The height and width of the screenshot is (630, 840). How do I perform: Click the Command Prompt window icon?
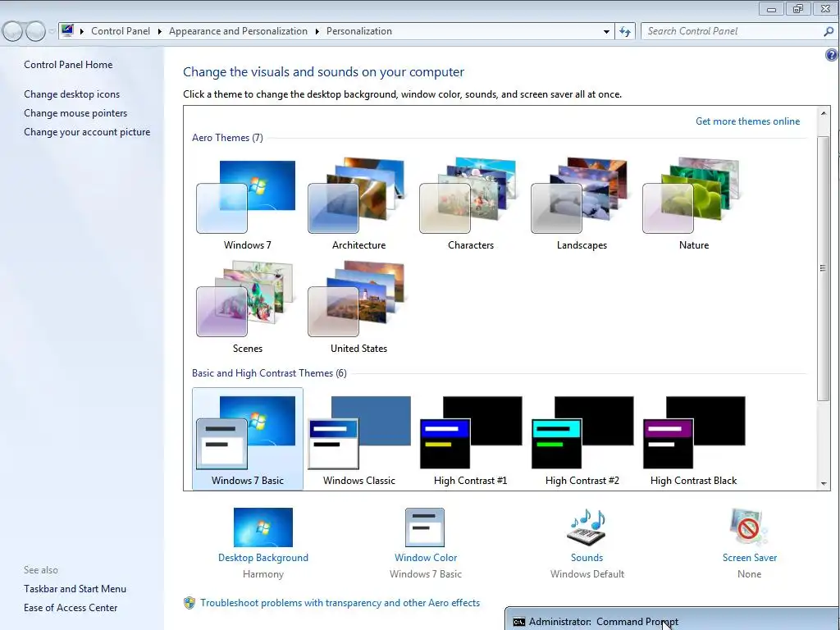(x=518, y=622)
